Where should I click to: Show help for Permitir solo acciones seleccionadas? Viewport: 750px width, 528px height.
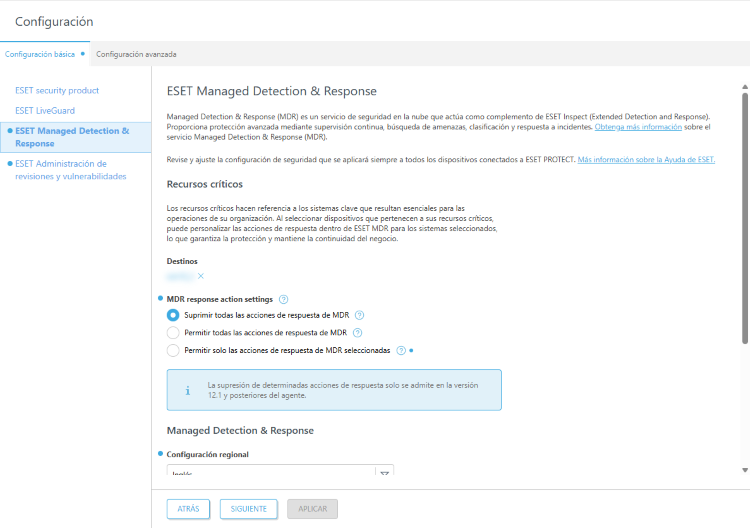pyautogui.click(x=401, y=351)
